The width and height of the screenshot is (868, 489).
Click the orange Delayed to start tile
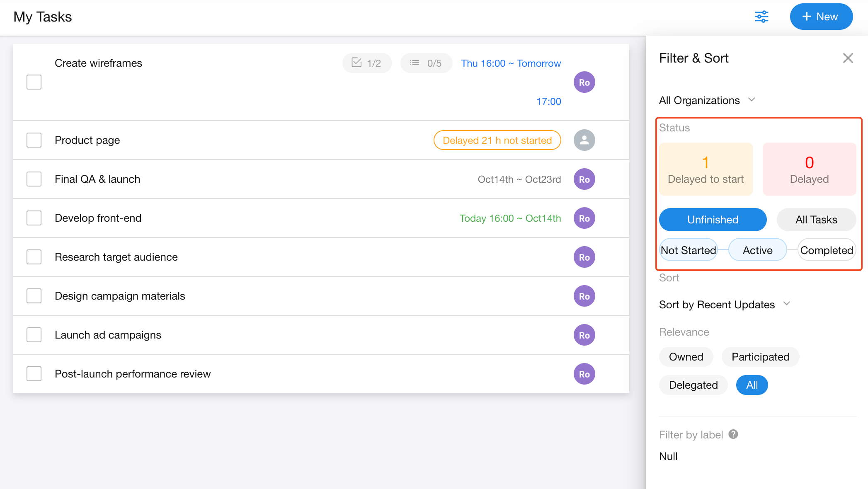[x=706, y=169]
